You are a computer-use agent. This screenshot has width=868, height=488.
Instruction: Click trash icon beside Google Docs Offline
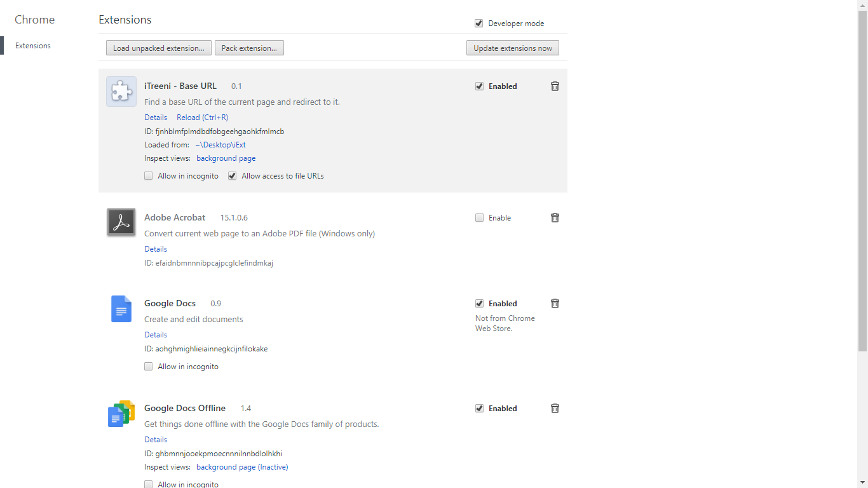[x=555, y=409]
